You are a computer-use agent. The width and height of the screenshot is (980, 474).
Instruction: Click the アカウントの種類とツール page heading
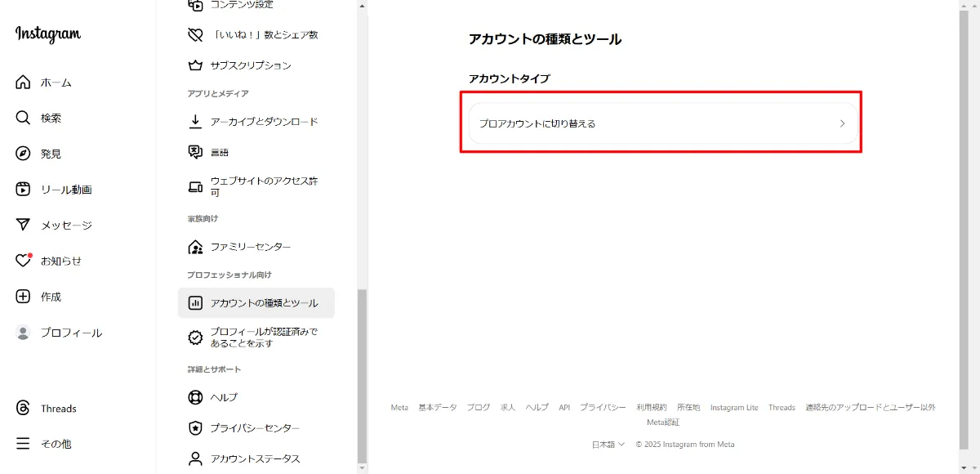545,39
